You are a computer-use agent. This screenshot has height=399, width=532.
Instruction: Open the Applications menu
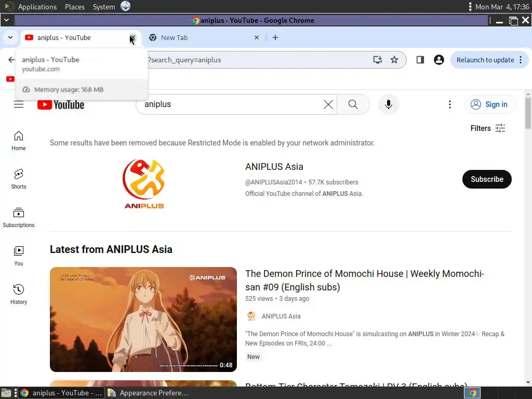point(37,7)
